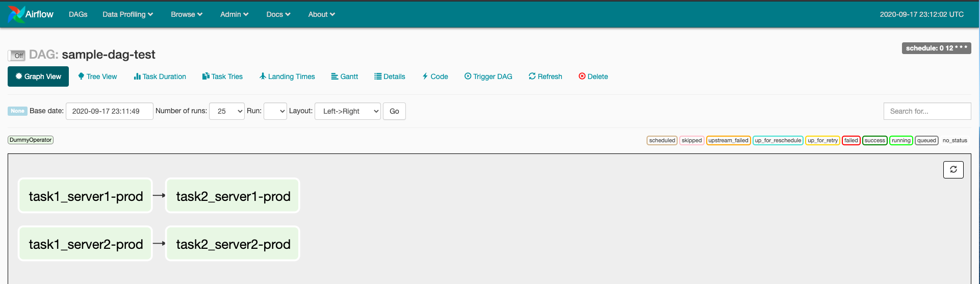The image size is (980, 284).
Task: Expand the Browse menu
Action: point(187,14)
